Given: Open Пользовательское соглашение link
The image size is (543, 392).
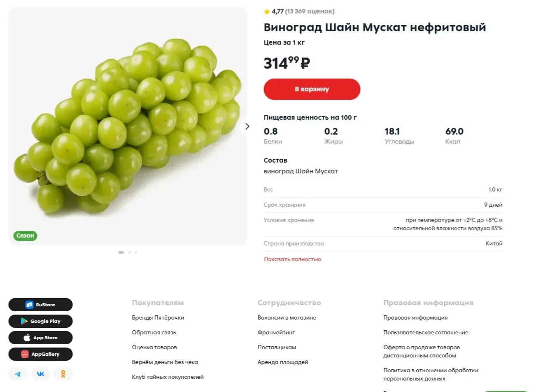Looking at the screenshot, I should (426, 332).
